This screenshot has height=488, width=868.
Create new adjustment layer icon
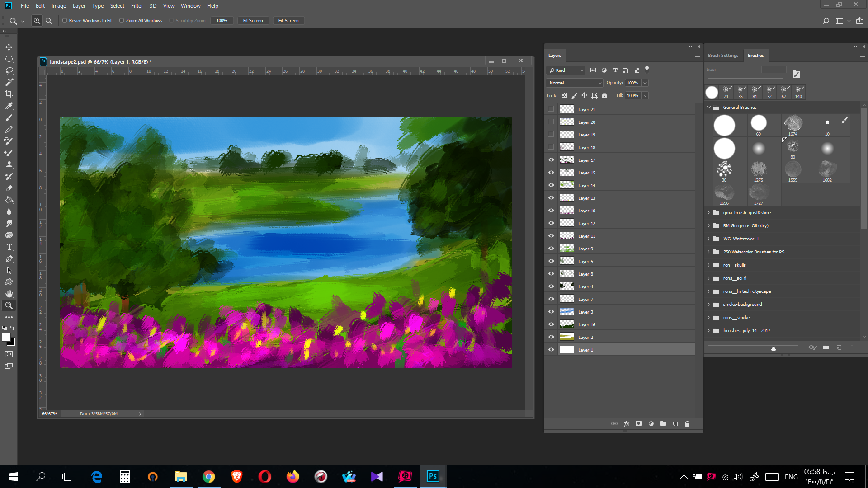(x=651, y=424)
